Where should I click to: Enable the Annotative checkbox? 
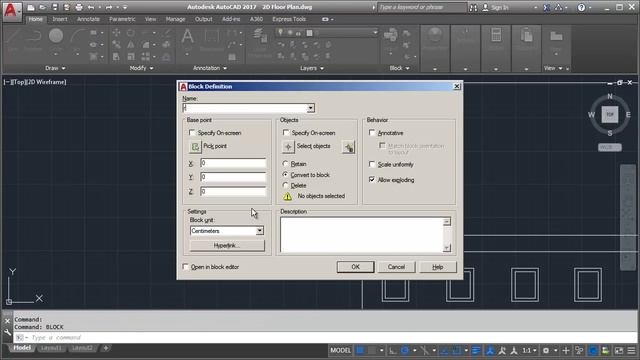tap(372, 133)
